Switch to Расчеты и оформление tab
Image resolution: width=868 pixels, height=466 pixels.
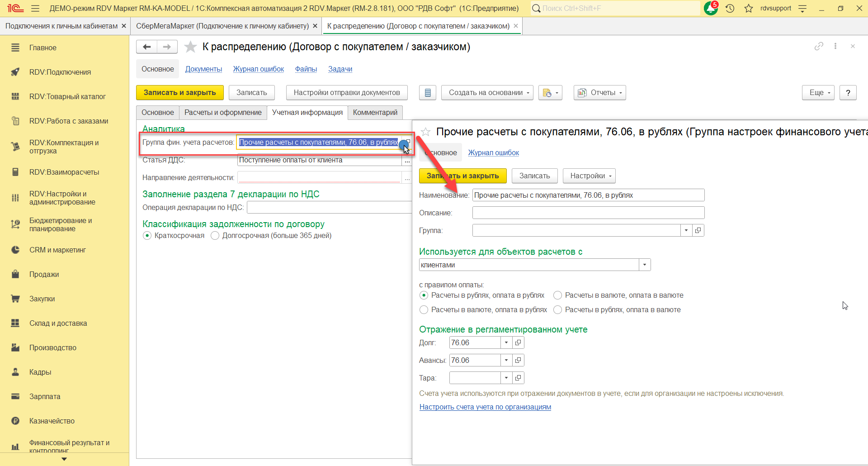click(223, 113)
